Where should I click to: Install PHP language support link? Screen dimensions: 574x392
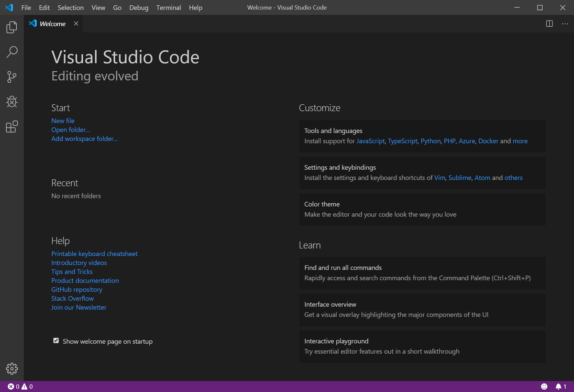[450, 141]
